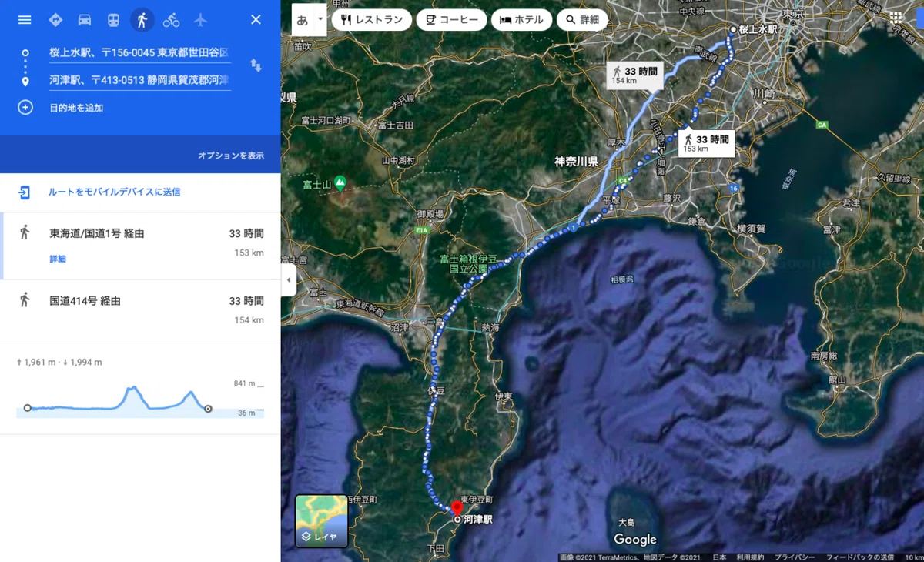
Task: Select the best travel mode icon
Action: (x=55, y=20)
